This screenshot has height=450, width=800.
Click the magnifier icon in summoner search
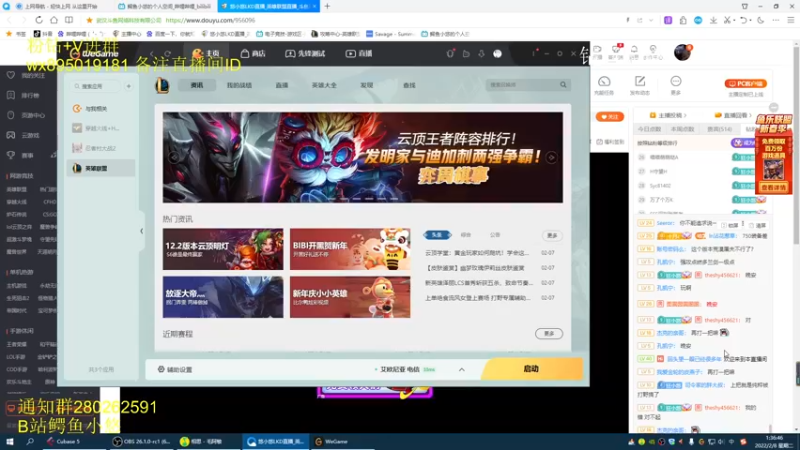point(563,85)
